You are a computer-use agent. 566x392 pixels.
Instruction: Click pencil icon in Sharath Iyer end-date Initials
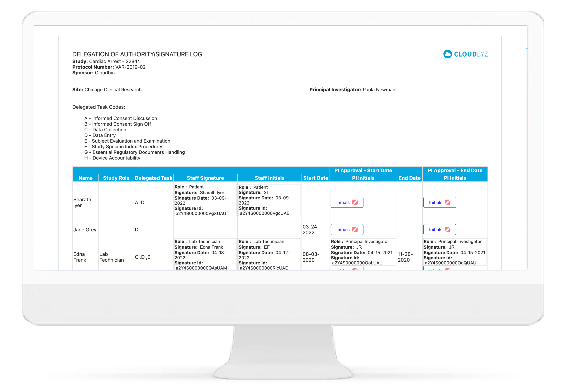[x=448, y=202]
